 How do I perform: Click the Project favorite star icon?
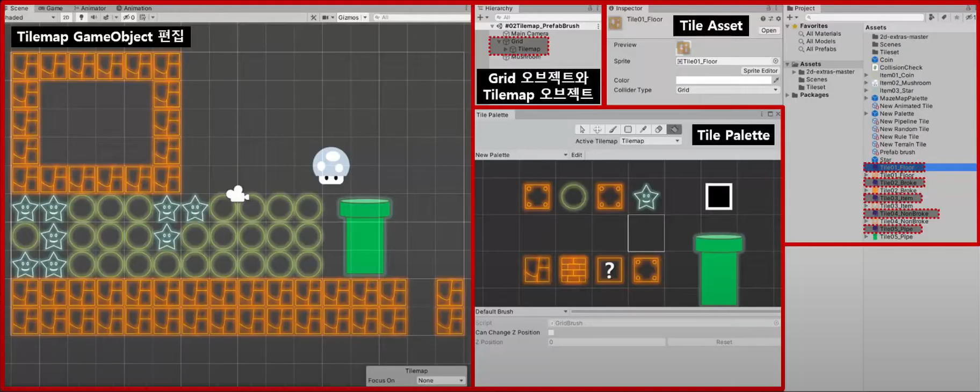956,17
